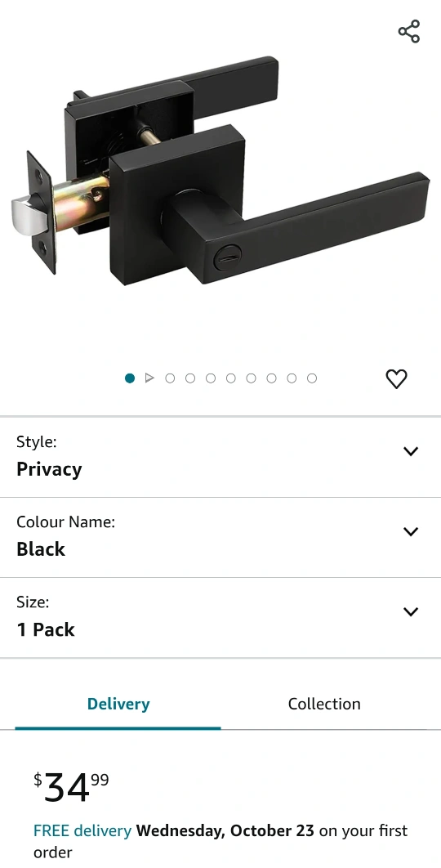Select the fourth carousel image dot

(x=190, y=378)
